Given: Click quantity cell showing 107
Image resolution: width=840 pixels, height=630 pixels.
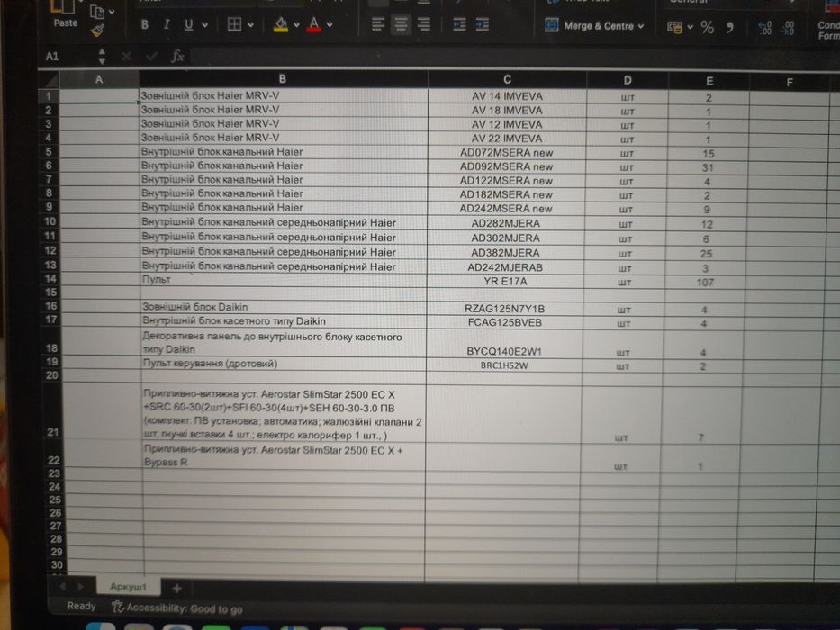Looking at the screenshot, I should coord(705,283).
